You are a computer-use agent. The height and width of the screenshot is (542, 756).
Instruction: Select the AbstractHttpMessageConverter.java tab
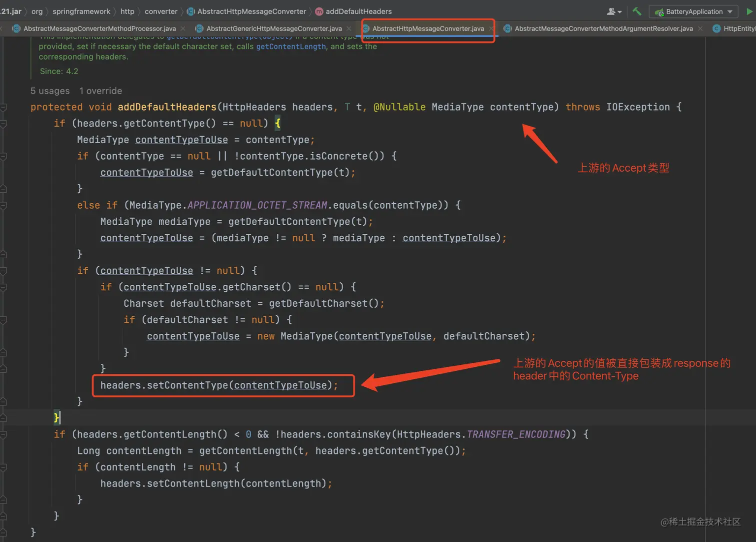point(428,29)
